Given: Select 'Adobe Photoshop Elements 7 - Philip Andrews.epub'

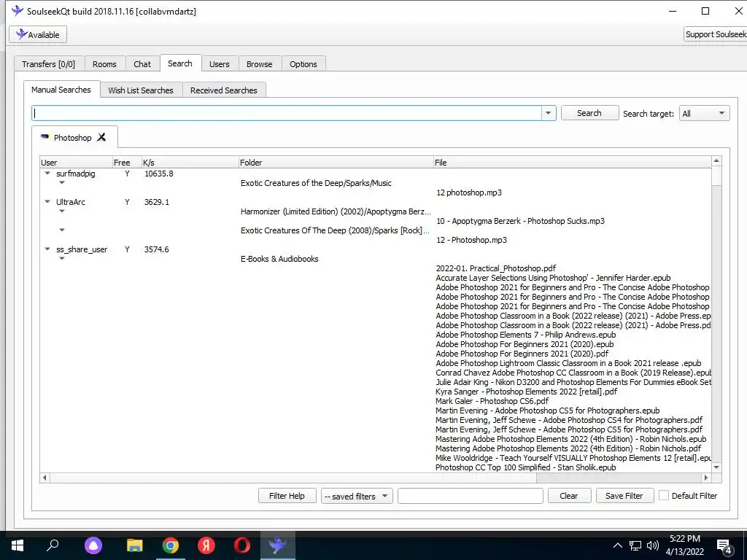Looking at the screenshot, I should [x=525, y=335].
